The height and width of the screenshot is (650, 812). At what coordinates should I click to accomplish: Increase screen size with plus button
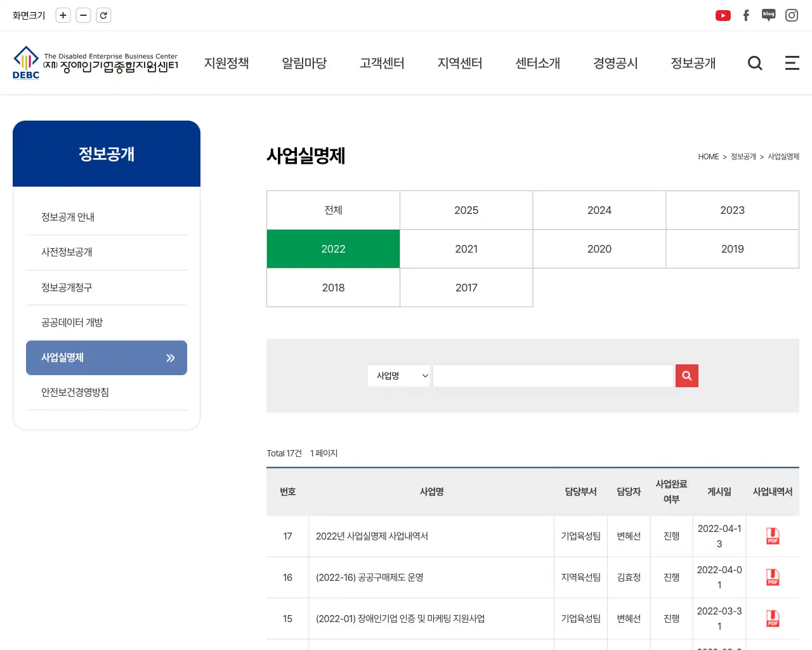pyautogui.click(x=63, y=15)
